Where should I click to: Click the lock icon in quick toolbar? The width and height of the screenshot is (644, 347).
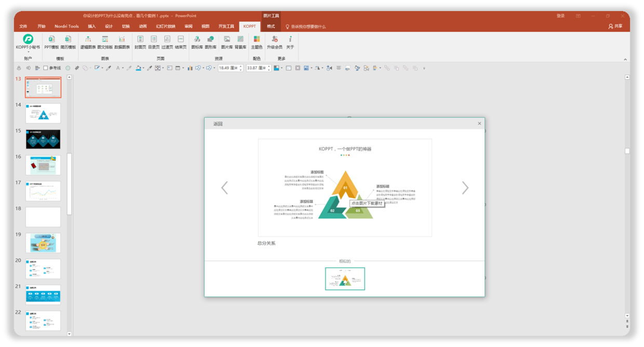point(19,68)
